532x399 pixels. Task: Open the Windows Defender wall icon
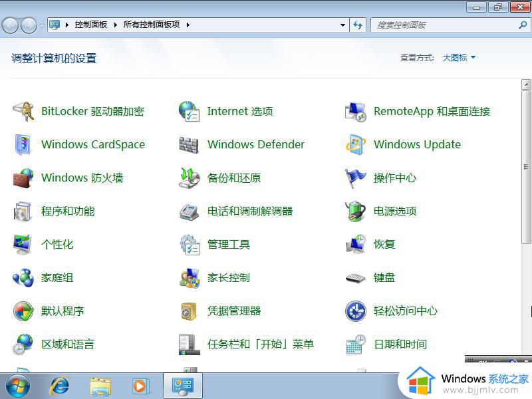point(190,144)
